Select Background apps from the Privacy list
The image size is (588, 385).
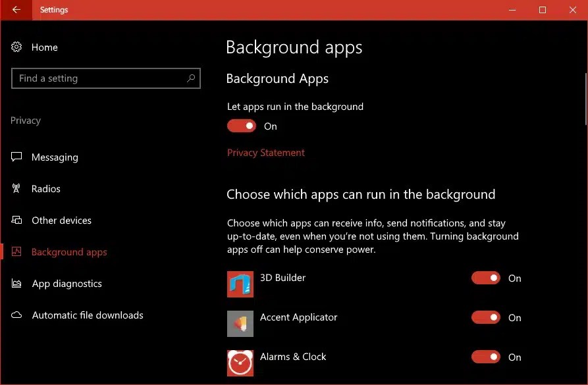tap(68, 251)
